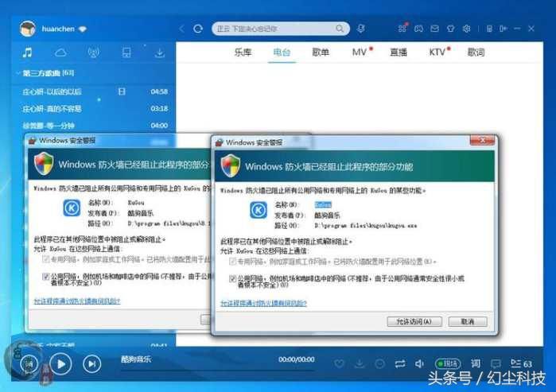Click the allow access button in front firewall dialog
This screenshot has width=556, height=392.
pyautogui.click(x=414, y=321)
